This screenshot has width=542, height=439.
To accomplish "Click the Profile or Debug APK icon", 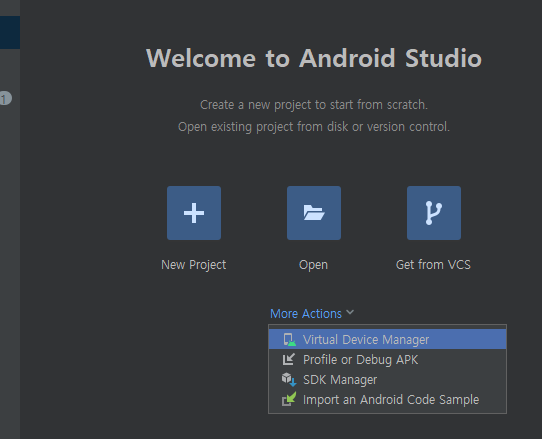I will (x=289, y=359).
